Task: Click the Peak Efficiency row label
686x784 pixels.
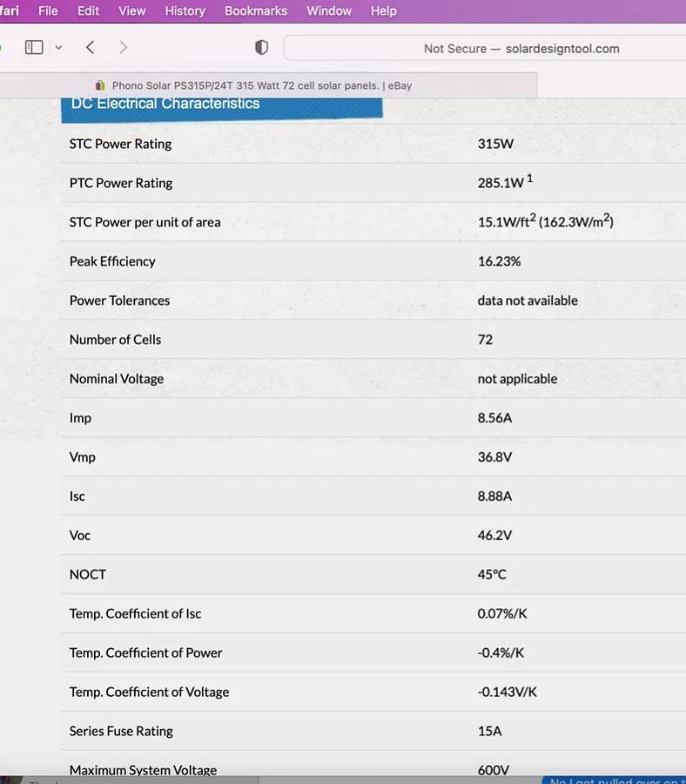Action: click(x=112, y=261)
